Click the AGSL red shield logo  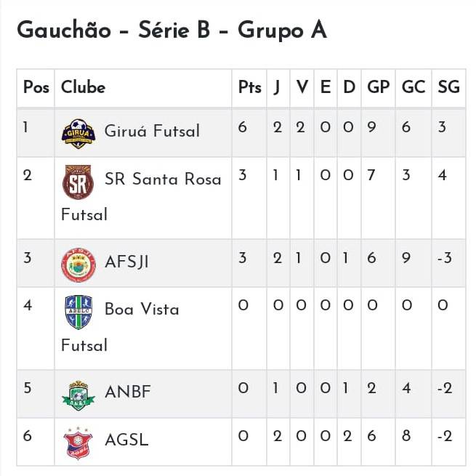pos(78,443)
